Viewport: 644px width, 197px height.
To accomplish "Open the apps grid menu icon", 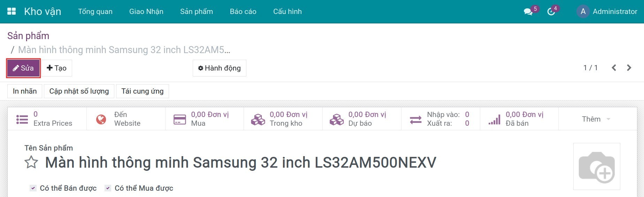I will click(11, 11).
